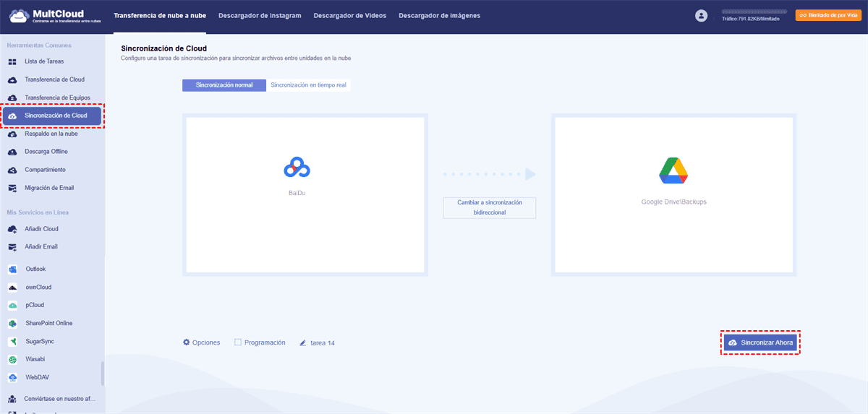This screenshot has width=868, height=414.
Task: Click the Añadir Email icon
Action: click(x=12, y=246)
